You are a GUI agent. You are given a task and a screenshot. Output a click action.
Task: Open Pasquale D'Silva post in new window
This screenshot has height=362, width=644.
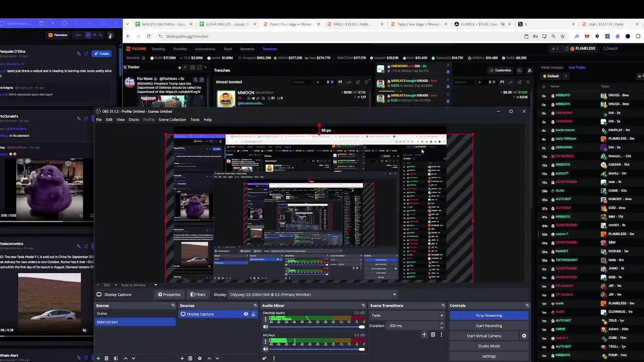[x=86, y=54]
